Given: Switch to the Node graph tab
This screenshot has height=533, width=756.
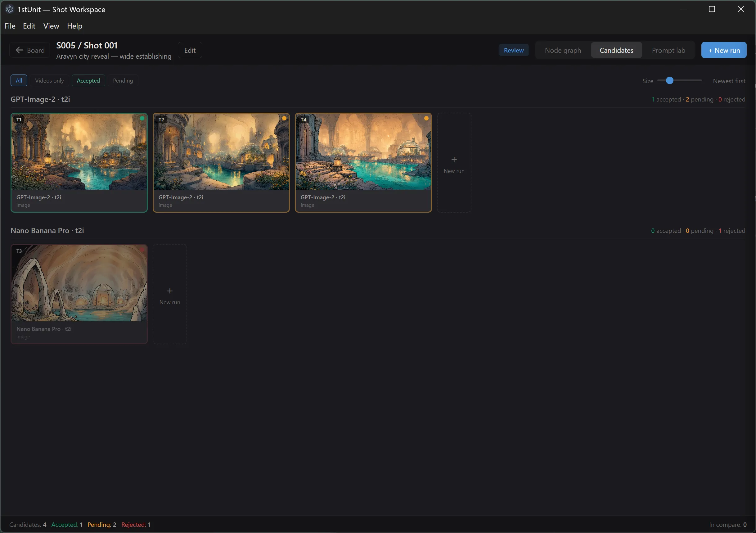Looking at the screenshot, I should tap(563, 50).
